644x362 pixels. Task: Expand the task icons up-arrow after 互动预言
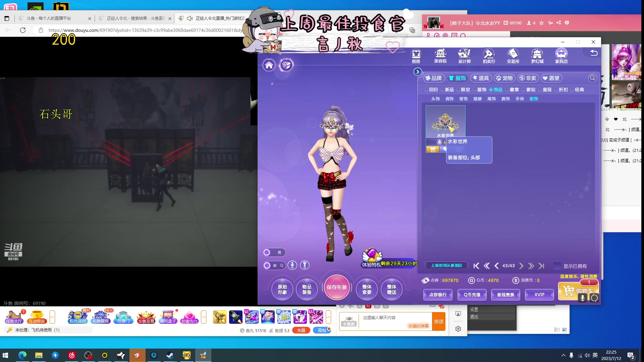click(52, 317)
